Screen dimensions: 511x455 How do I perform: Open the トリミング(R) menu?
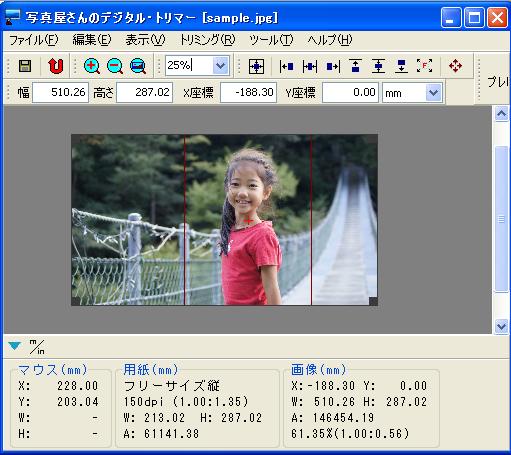point(207,40)
